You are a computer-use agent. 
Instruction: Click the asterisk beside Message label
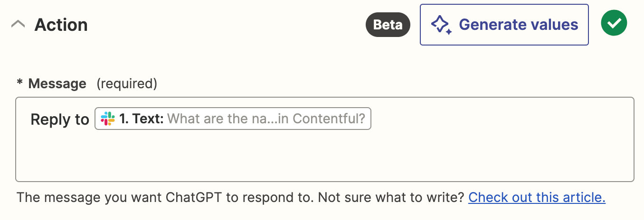point(19,84)
